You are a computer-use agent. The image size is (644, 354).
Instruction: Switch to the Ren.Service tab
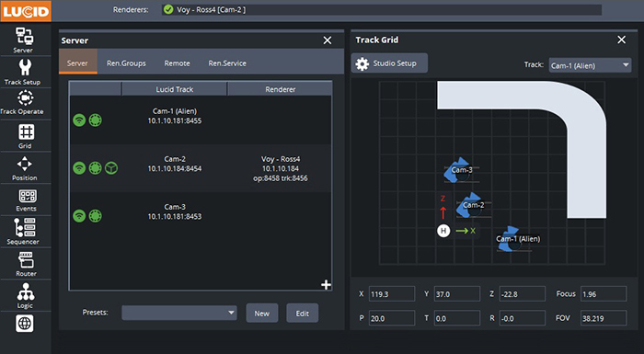(227, 63)
